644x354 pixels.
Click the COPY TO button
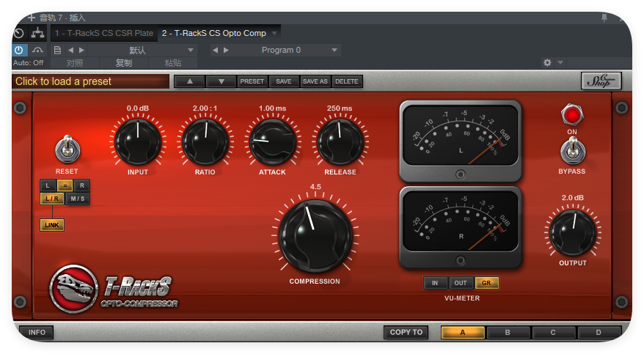point(406,332)
